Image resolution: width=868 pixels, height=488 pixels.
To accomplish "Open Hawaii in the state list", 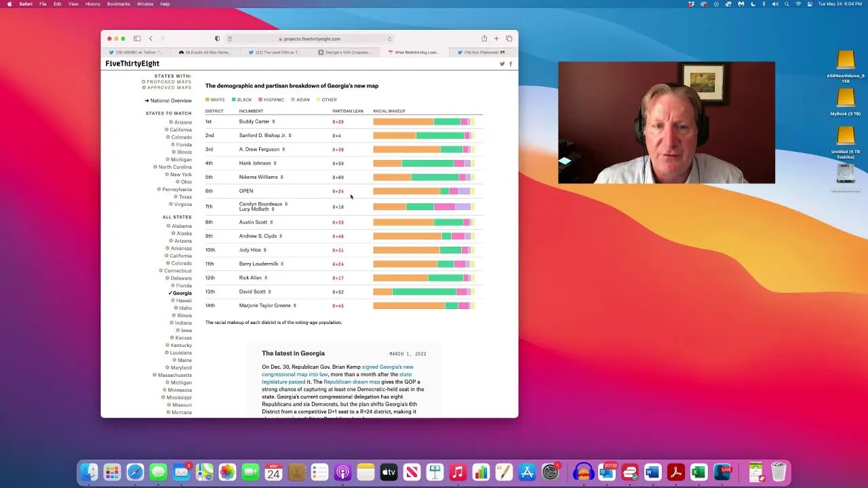I will click(182, 301).
